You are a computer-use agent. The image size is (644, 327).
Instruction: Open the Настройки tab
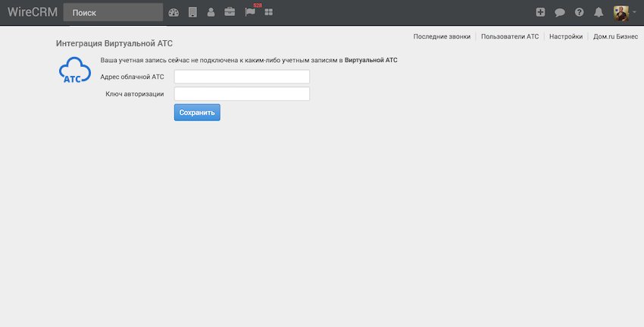pos(566,36)
